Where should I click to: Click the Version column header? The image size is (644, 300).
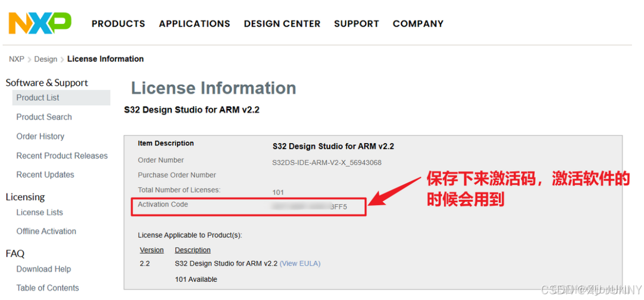(152, 250)
